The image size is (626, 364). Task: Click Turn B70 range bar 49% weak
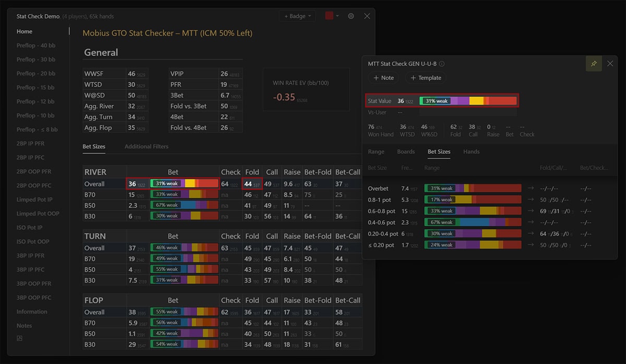point(184,259)
